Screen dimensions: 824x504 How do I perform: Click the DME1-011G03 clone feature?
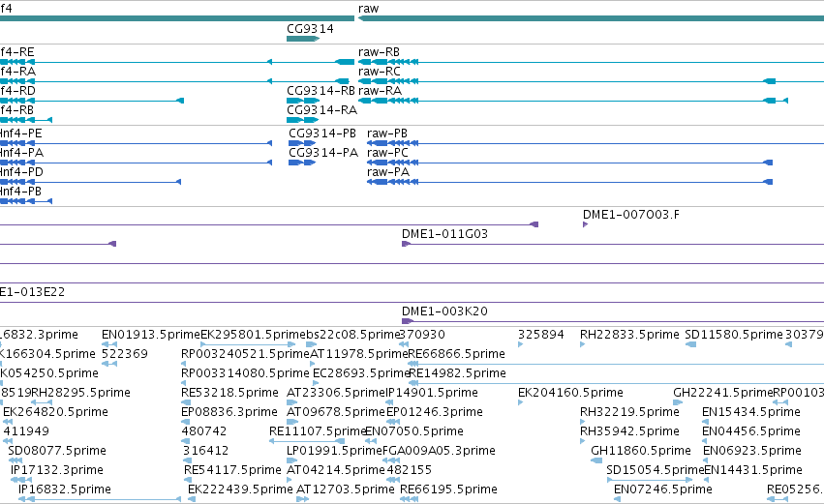click(613, 244)
